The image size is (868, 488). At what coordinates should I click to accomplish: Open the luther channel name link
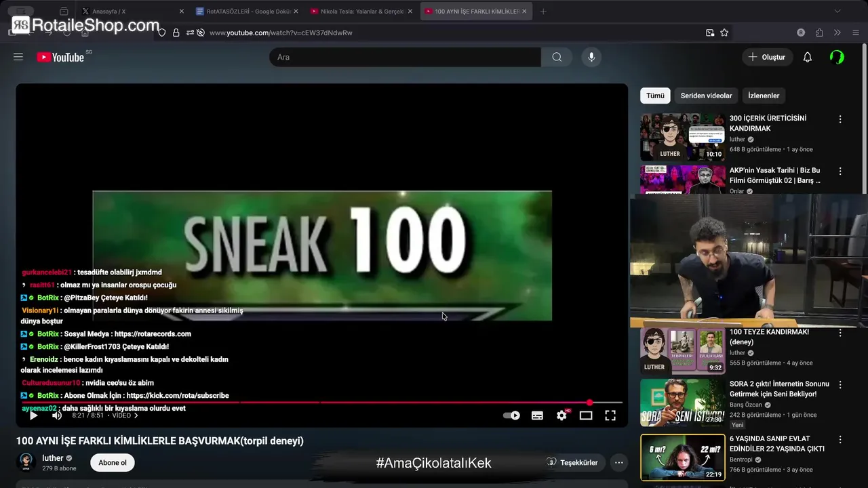52,458
